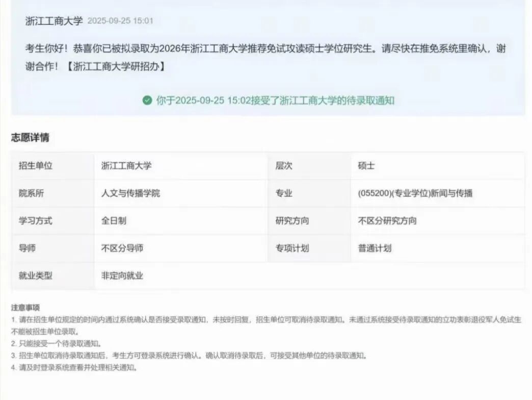Select the 全日制 study mode value

(114, 221)
